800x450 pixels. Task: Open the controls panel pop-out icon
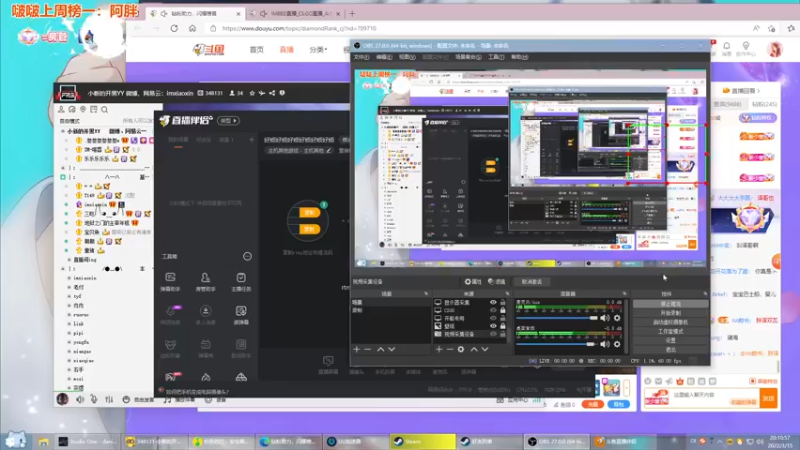click(705, 294)
